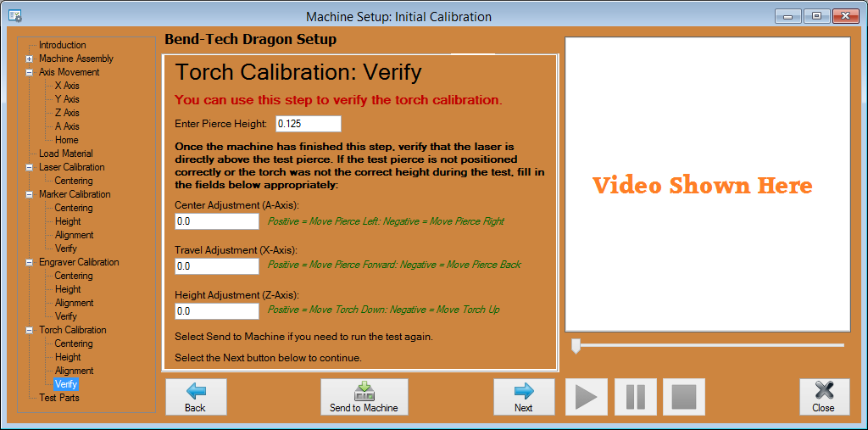
Task: Open Height under Torch Calibration
Action: 68,357
